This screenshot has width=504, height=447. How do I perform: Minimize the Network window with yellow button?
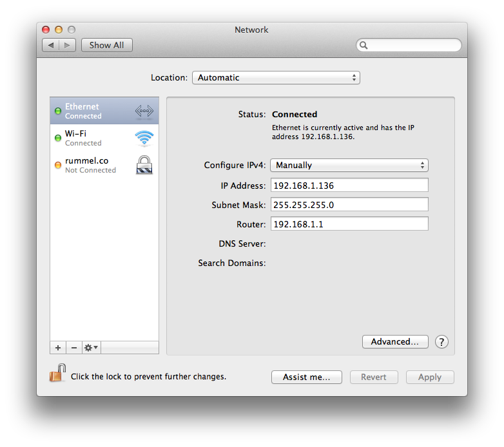coord(59,30)
